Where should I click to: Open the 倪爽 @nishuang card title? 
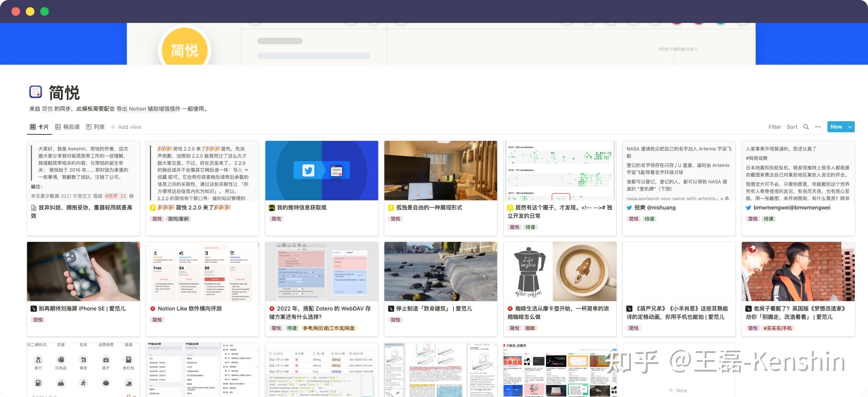655,208
